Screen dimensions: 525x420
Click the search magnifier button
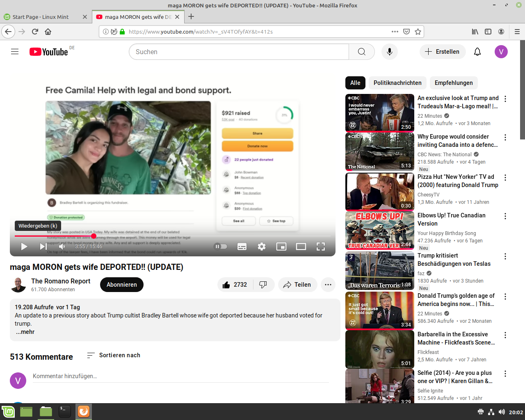[x=361, y=52]
